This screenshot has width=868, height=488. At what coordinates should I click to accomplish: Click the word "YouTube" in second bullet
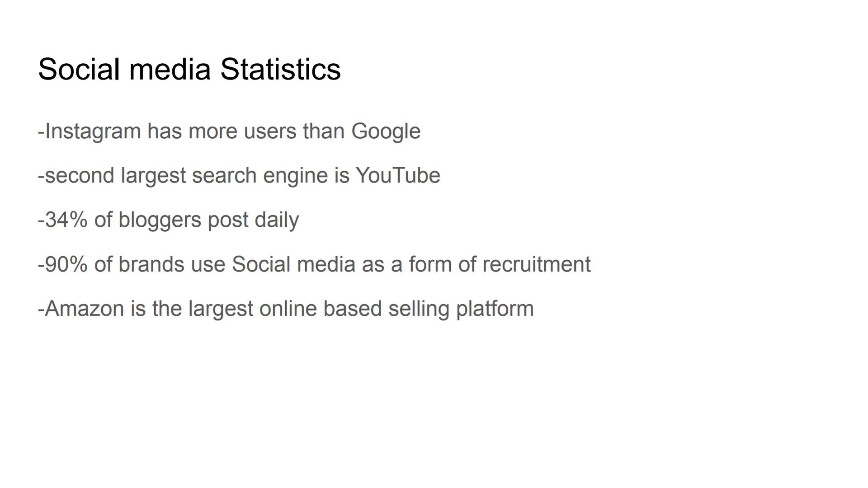[x=398, y=175]
